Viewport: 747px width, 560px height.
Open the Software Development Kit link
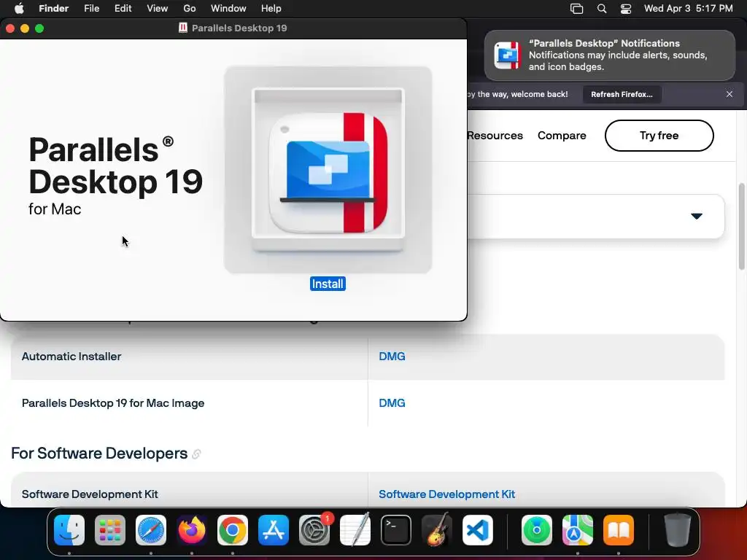point(447,494)
